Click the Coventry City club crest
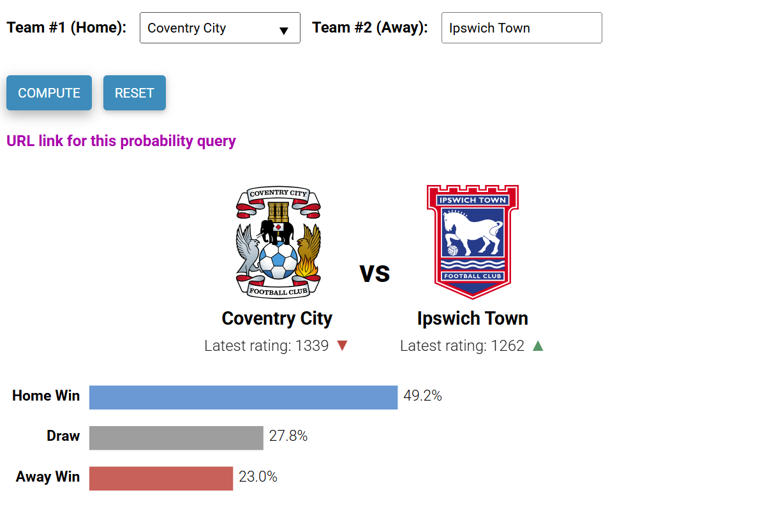The height and width of the screenshot is (532, 772). click(278, 242)
